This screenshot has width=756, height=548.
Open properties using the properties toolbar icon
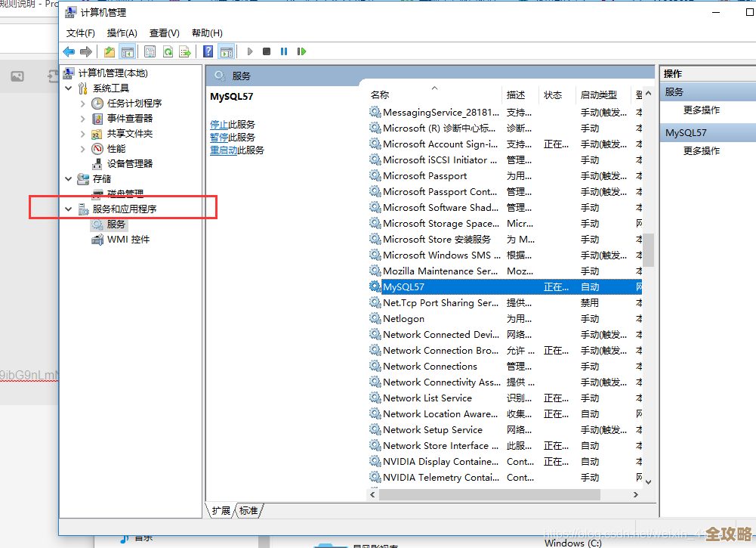point(149,51)
